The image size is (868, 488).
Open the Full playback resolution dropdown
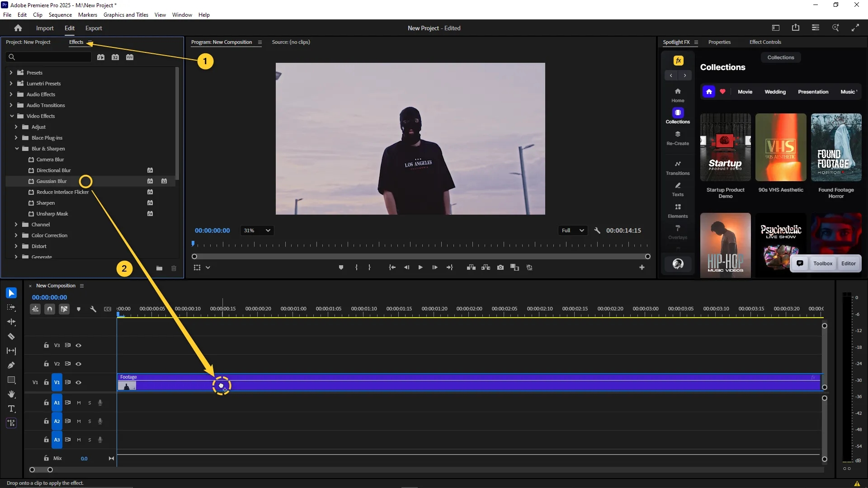[x=573, y=230]
